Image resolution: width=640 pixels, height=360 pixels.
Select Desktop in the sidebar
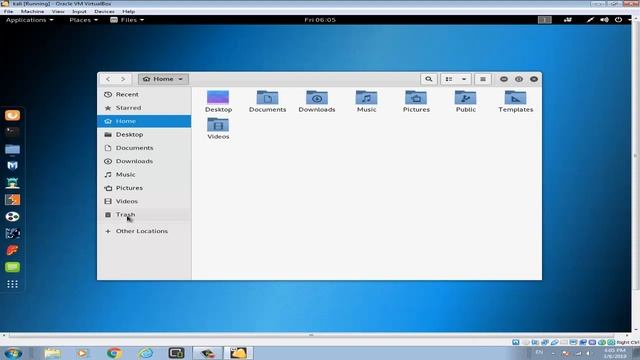144,134
